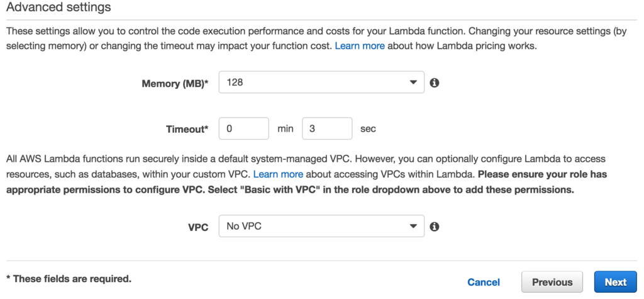
Task: Focus the Timeout minutes input field
Action: (x=244, y=128)
